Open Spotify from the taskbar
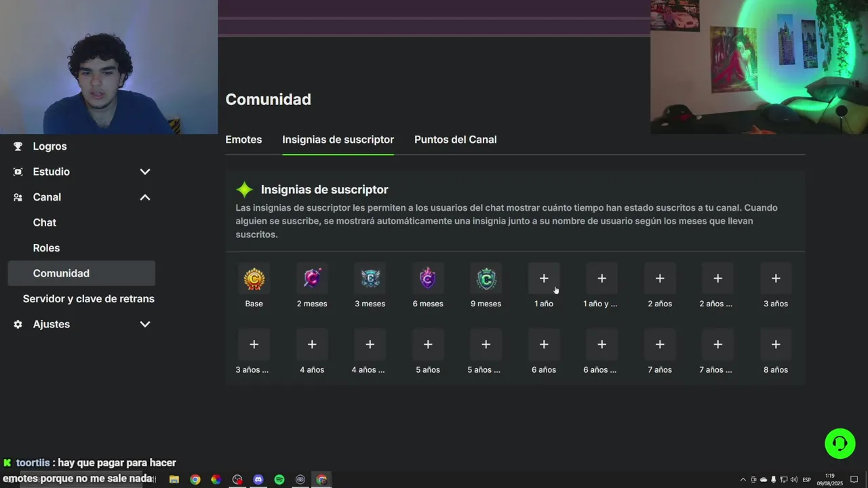 [279, 479]
